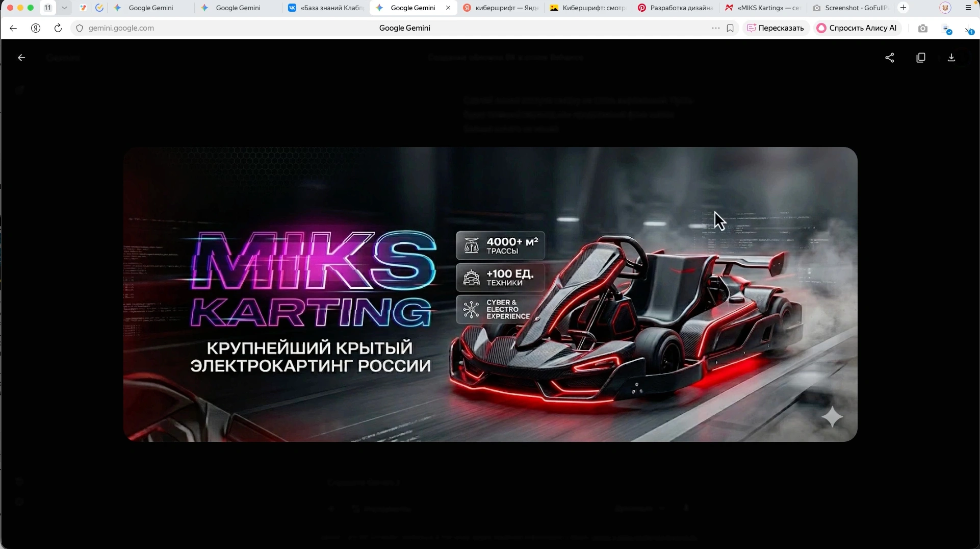Expand the tab group dropdown chevron

(64, 8)
